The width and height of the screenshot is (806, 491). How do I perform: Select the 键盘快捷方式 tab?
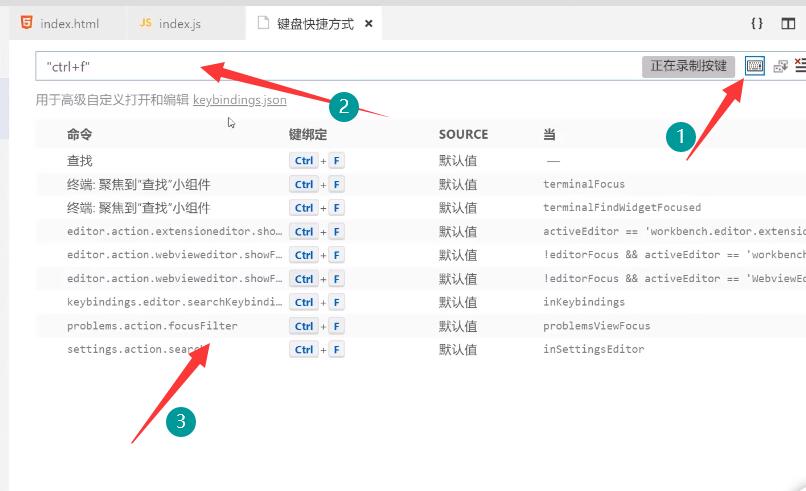pyautogui.click(x=314, y=24)
